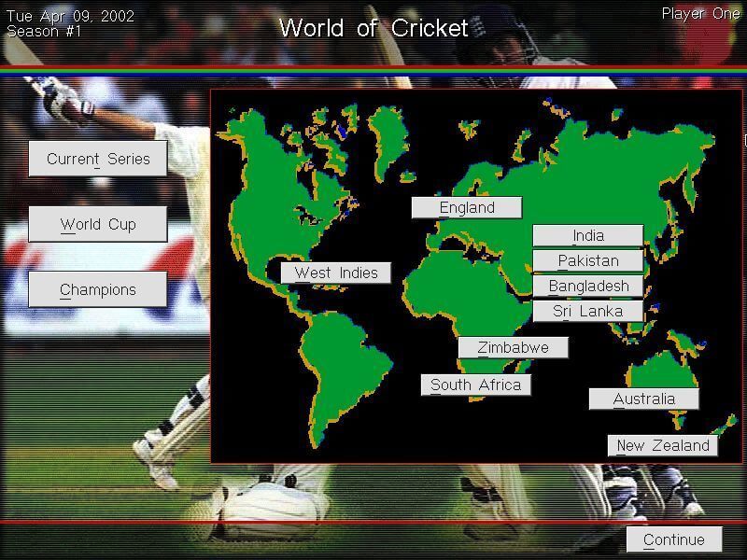The height and width of the screenshot is (560, 747).
Task: Open the Champions button
Action: [x=98, y=289]
